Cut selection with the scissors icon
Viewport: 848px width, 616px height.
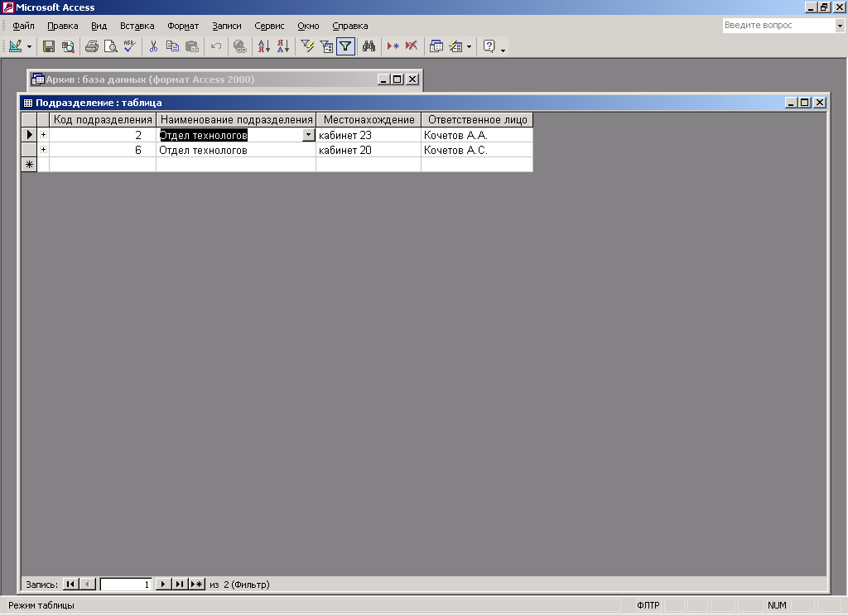[153, 46]
